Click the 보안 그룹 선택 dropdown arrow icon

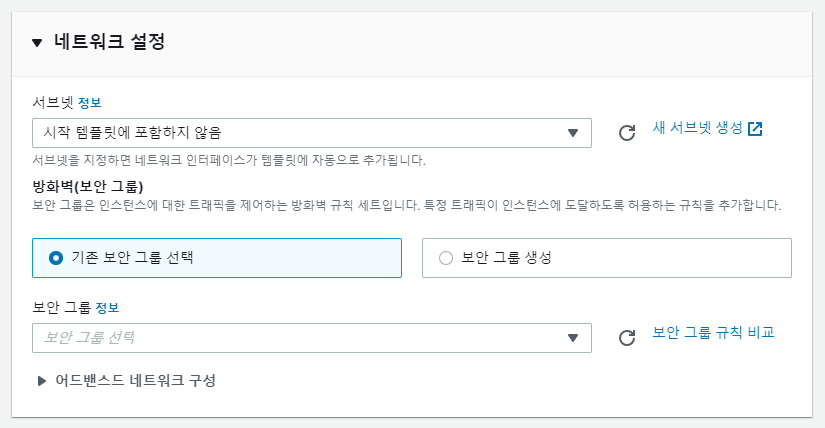pos(573,338)
